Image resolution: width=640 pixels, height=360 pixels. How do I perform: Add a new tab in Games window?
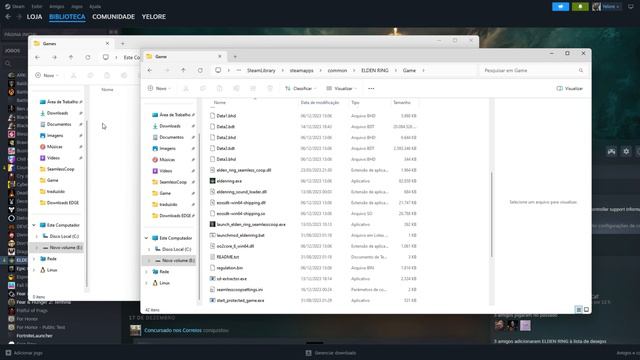(122, 44)
